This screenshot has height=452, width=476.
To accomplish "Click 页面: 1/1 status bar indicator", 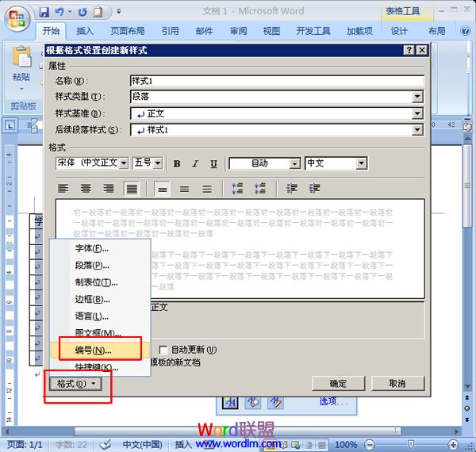I will tap(25, 445).
